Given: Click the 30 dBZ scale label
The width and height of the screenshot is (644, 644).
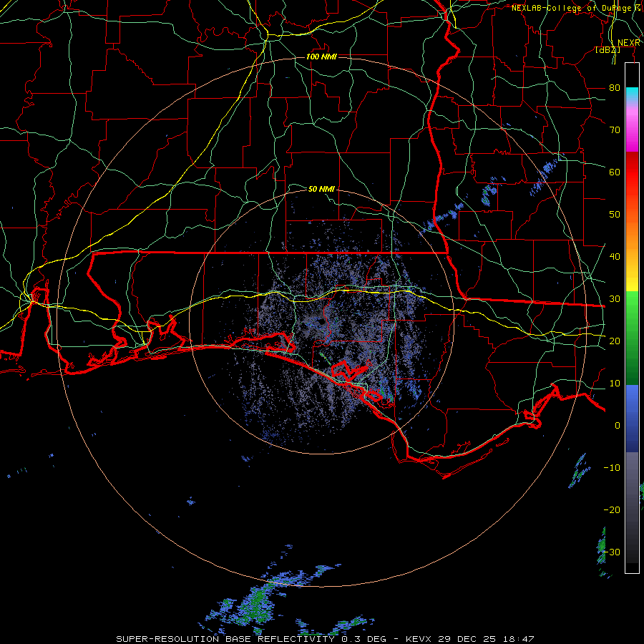Looking at the screenshot, I should (615, 298).
